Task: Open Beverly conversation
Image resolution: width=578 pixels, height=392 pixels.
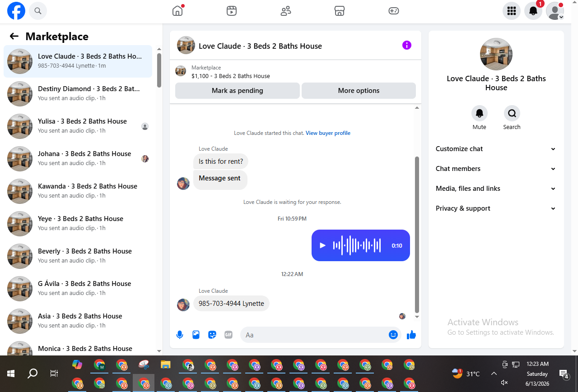Action: [78, 256]
